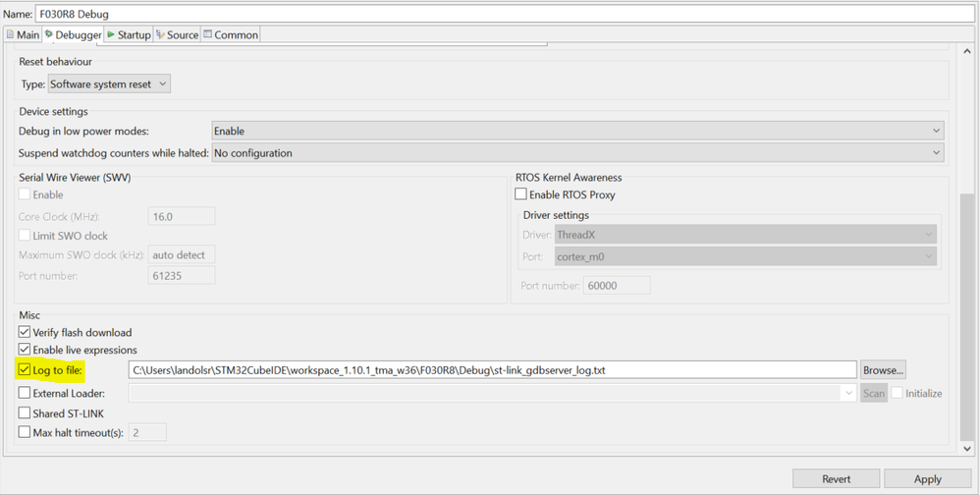
Task: Enable the Shared ST-LINK checkbox
Action: pyautogui.click(x=25, y=413)
